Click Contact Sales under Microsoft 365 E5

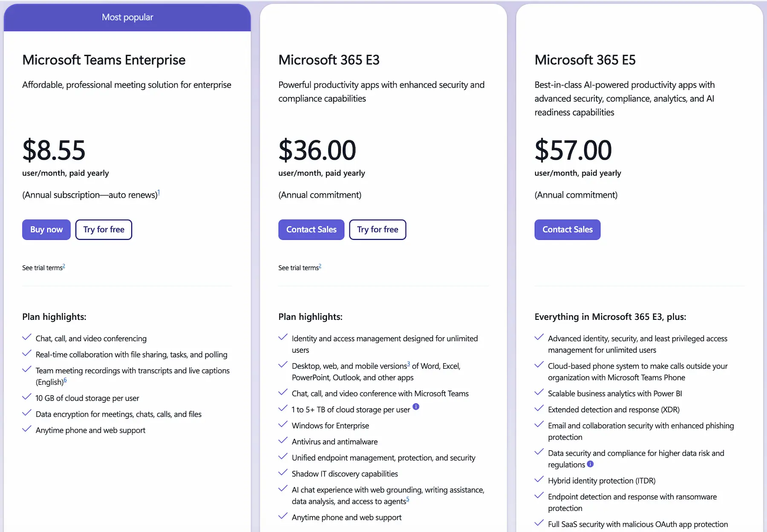pos(567,230)
